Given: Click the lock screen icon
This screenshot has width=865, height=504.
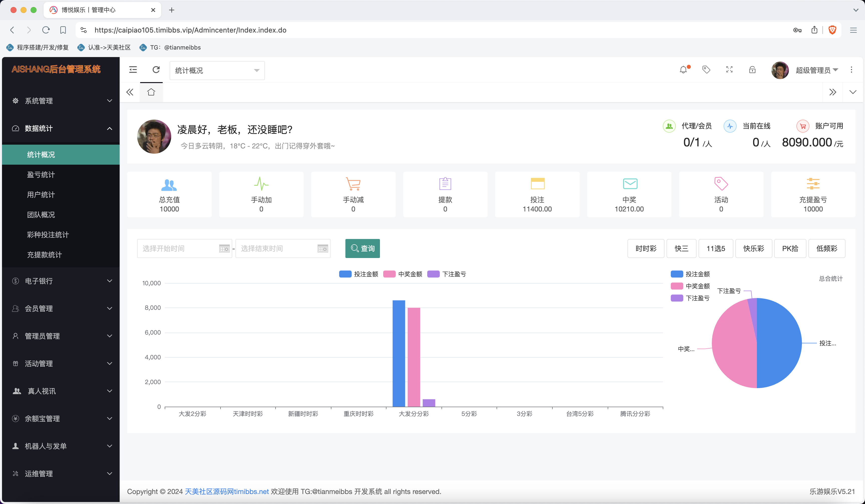Looking at the screenshot, I should pyautogui.click(x=752, y=70).
